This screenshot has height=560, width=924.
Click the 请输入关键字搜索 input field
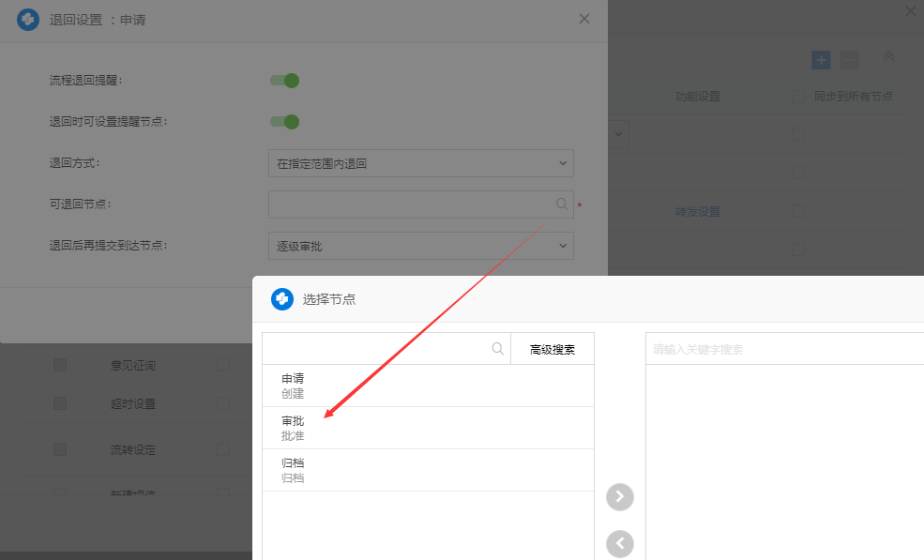[x=783, y=349]
